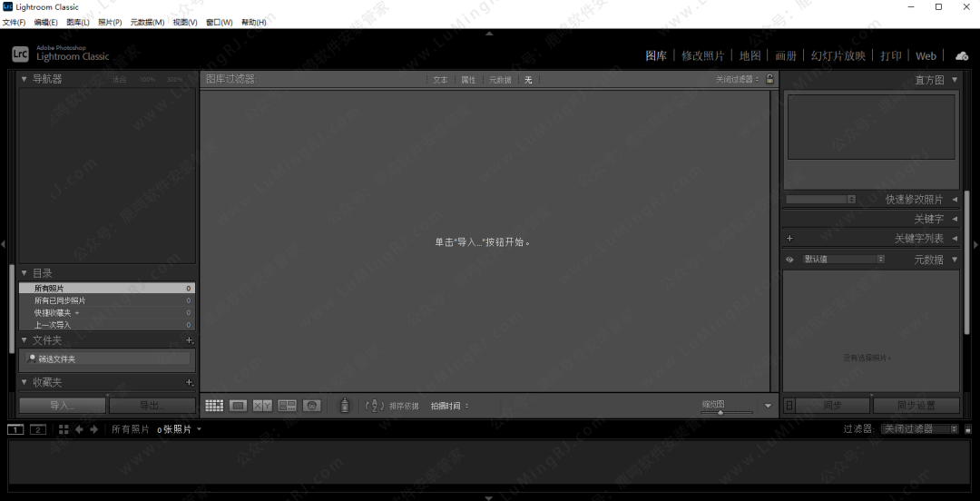Open the 视图(V) menu
Screen dimensions: 980x501
[x=185, y=22]
